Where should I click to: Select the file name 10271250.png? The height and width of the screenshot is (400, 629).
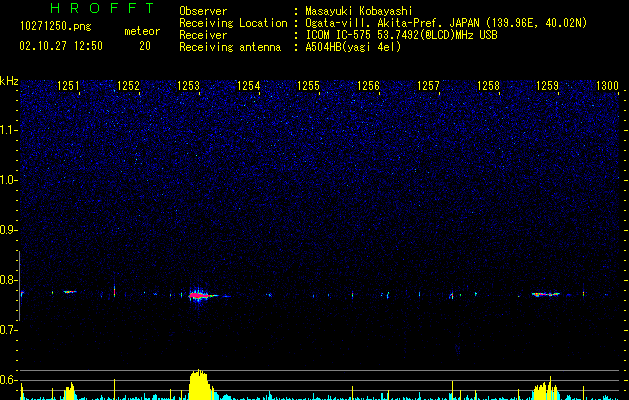point(56,27)
